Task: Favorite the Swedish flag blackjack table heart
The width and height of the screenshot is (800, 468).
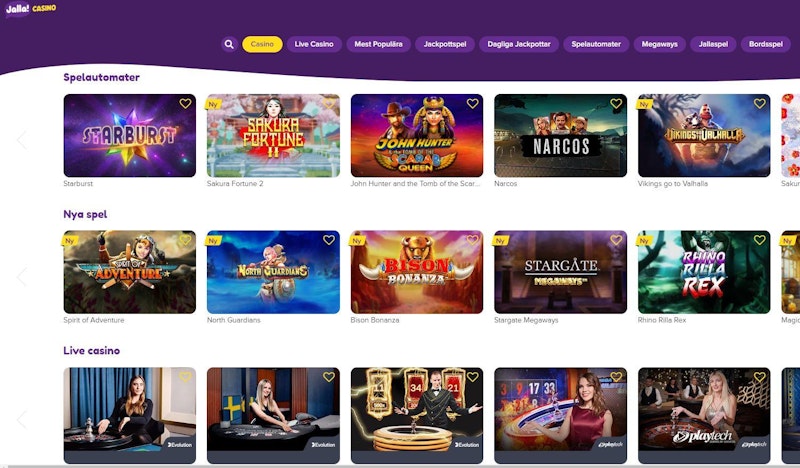Action: pos(329,377)
